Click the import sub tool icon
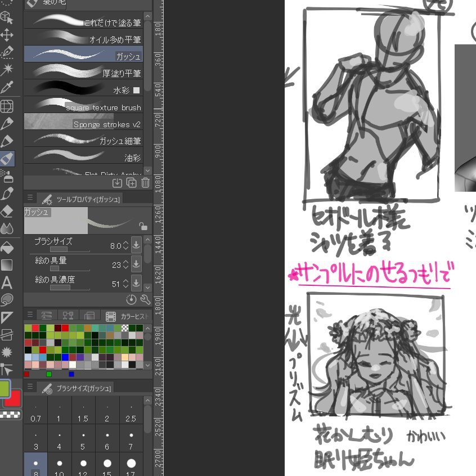 tap(117, 183)
